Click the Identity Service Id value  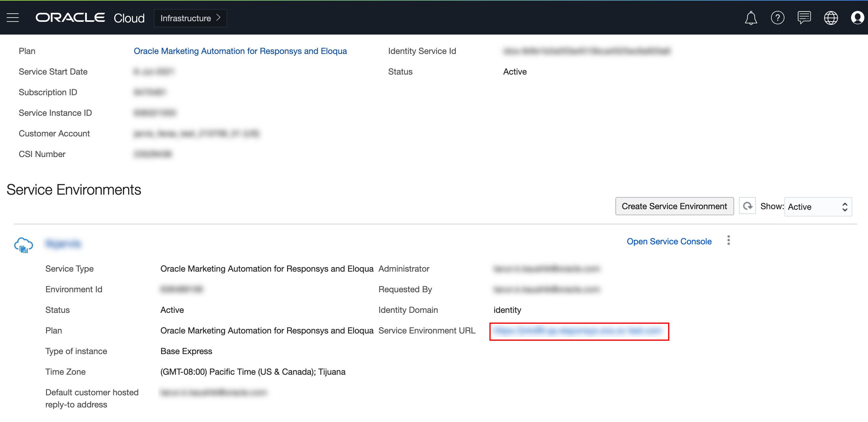pyautogui.click(x=586, y=51)
